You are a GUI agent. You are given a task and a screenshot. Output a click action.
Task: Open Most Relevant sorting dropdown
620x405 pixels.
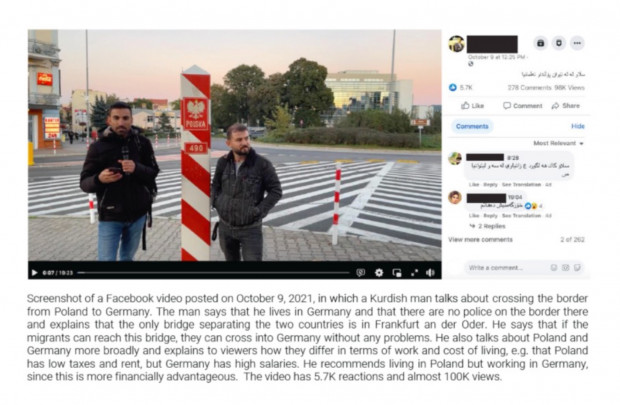(558, 143)
